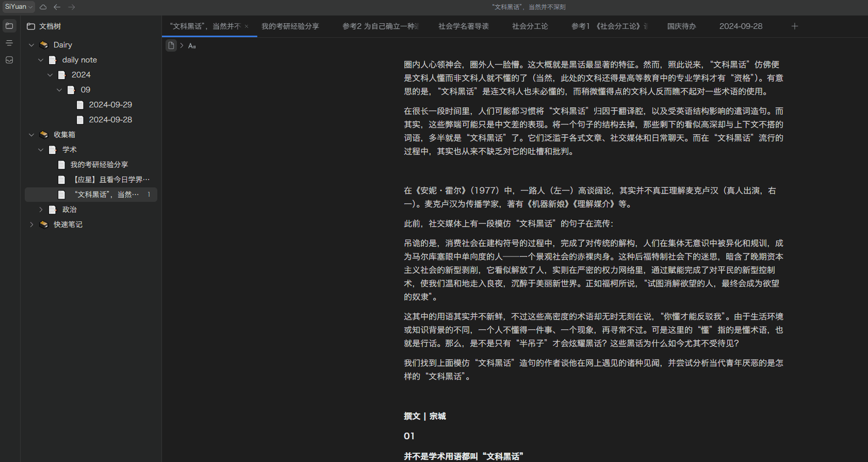Click the 文档树 panel title
Image resolution: width=868 pixels, height=462 pixels.
(x=50, y=26)
